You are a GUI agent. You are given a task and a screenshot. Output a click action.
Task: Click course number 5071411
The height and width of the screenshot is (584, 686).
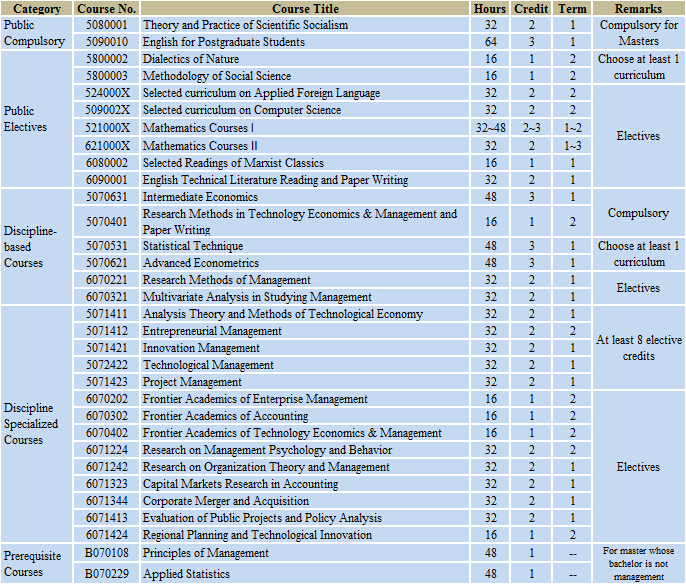(x=106, y=314)
